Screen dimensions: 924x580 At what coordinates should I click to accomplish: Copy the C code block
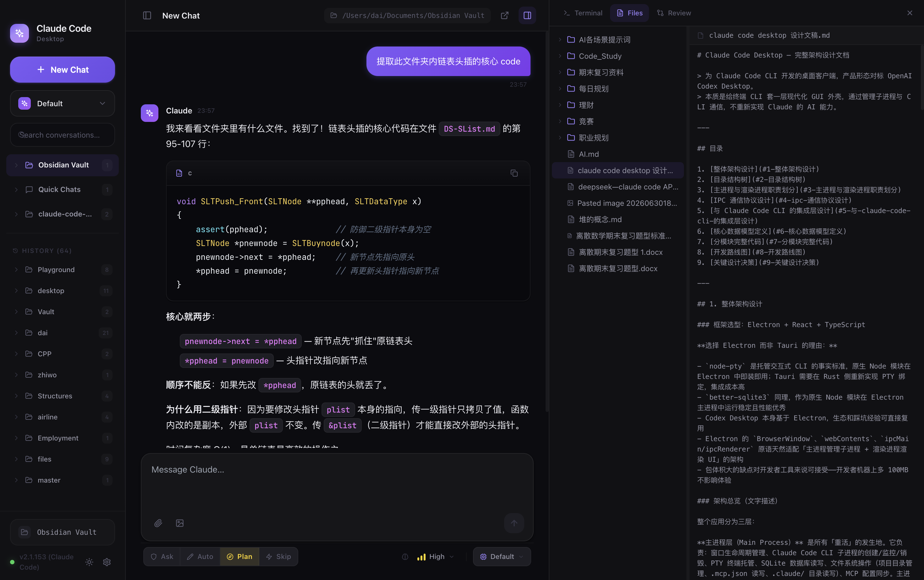[514, 173]
